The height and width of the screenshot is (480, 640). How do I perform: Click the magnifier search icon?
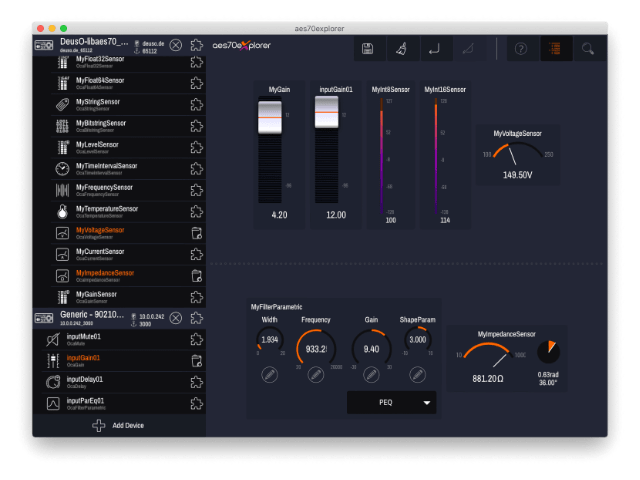(588, 48)
